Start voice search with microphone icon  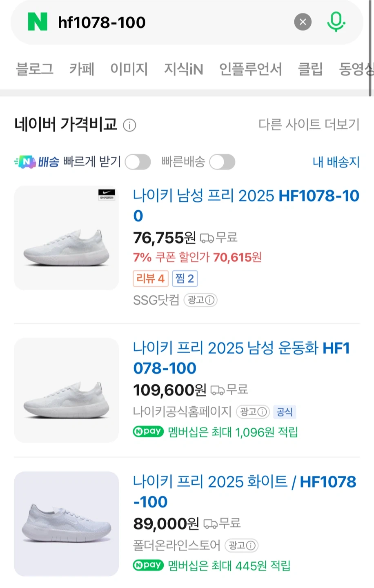[x=336, y=22]
